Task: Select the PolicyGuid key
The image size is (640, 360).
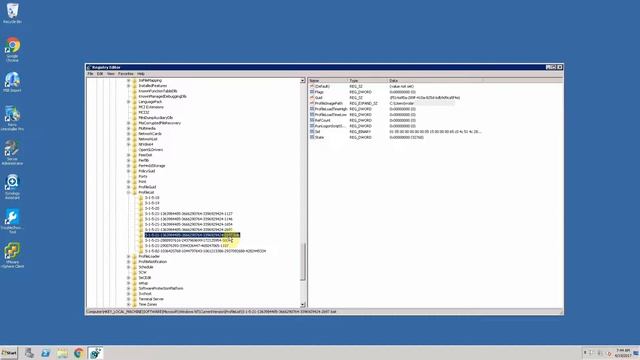Action: [147, 171]
